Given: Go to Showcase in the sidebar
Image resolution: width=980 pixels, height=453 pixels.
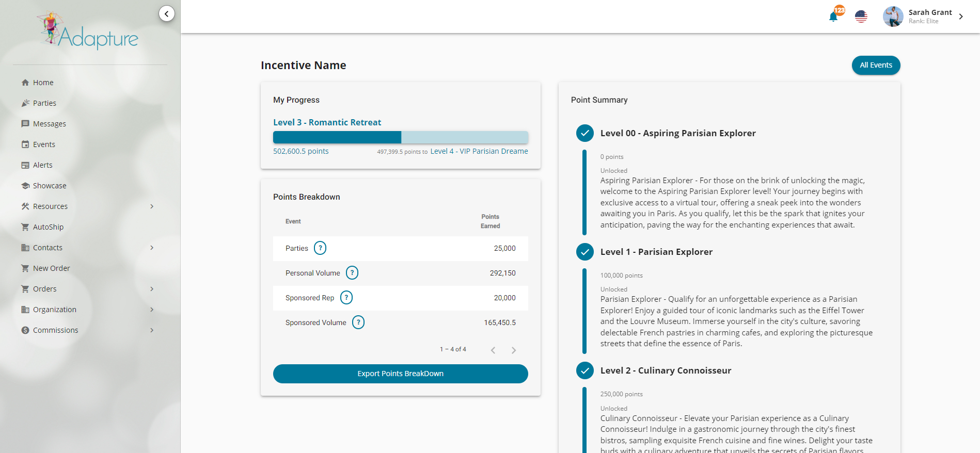Looking at the screenshot, I should pos(49,186).
